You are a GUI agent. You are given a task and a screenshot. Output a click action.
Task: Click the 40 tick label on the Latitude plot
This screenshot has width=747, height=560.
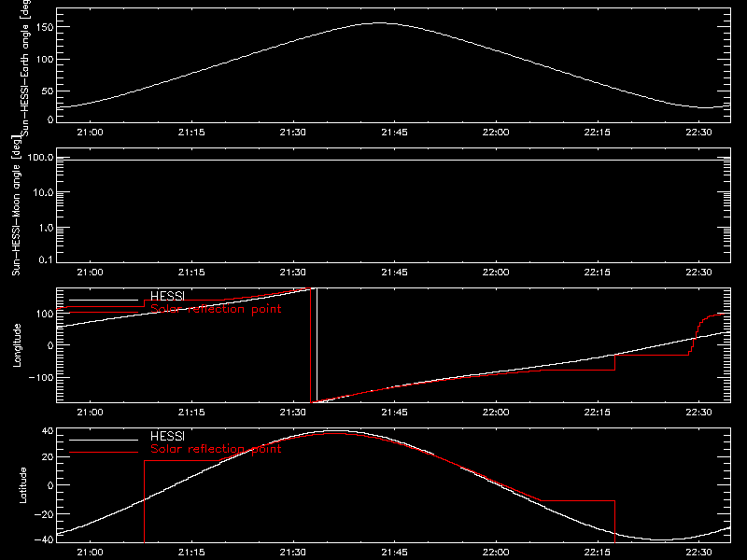tap(48, 431)
